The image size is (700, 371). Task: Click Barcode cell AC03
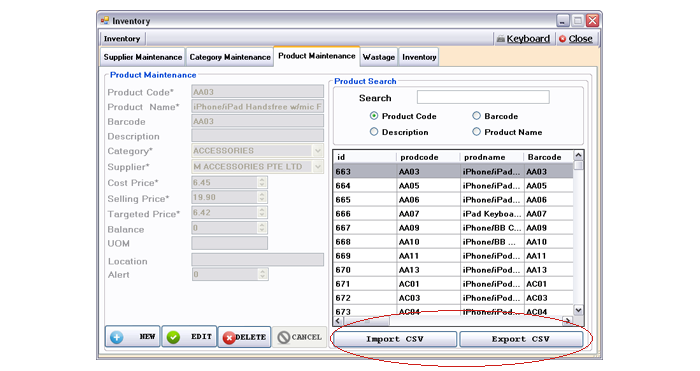(549, 298)
